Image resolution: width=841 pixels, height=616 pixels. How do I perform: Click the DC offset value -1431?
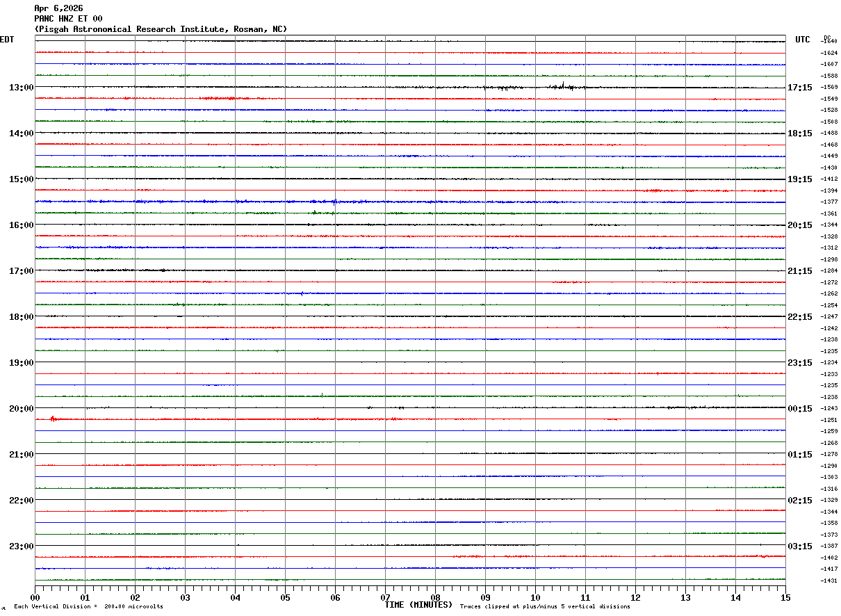(x=829, y=581)
